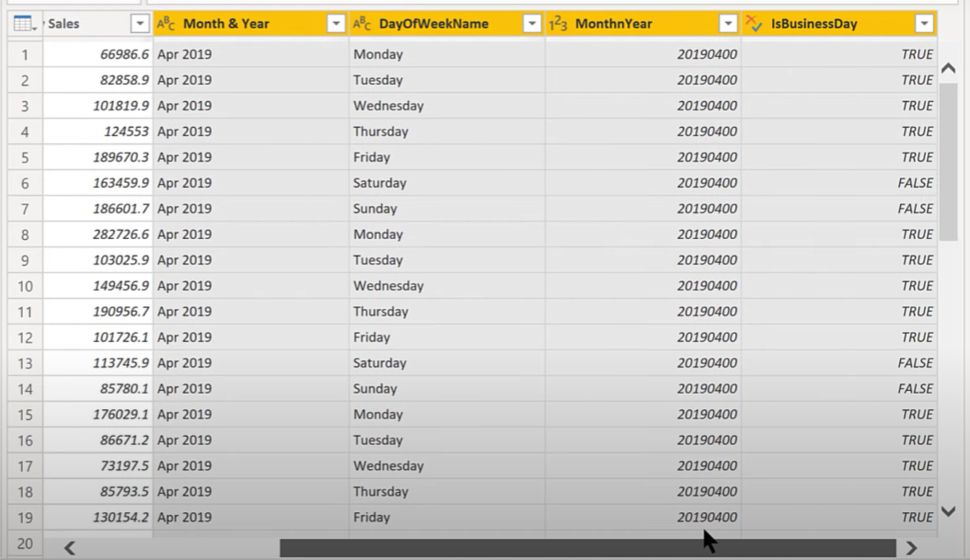Screen dimensions: 970x560
Task: Select row number 1
Action: coord(25,54)
